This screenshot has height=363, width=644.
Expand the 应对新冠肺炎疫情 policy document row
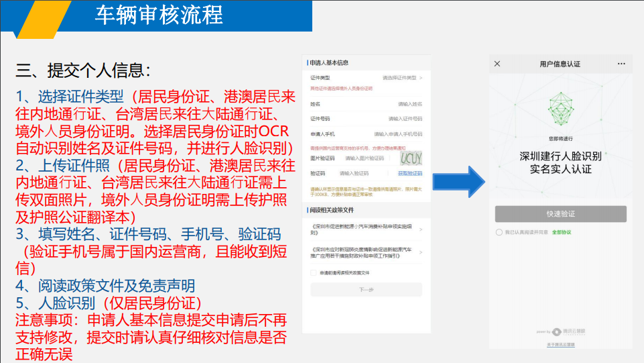(366, 252)
